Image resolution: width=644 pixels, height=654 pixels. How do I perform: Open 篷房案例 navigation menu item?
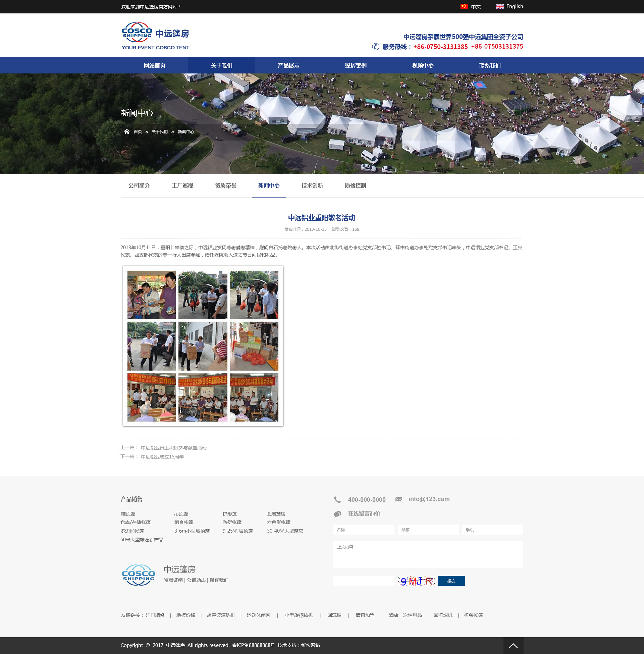point(356,66)
